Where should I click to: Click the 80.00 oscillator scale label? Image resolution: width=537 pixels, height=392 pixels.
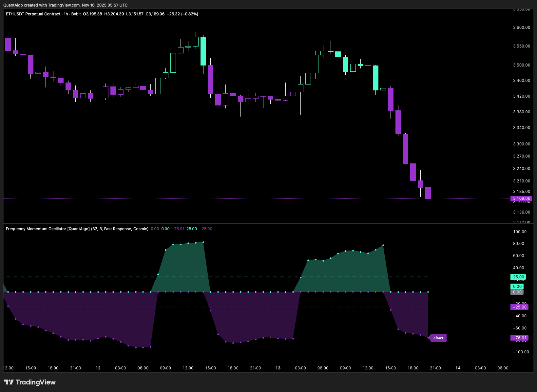pos(519,244)
